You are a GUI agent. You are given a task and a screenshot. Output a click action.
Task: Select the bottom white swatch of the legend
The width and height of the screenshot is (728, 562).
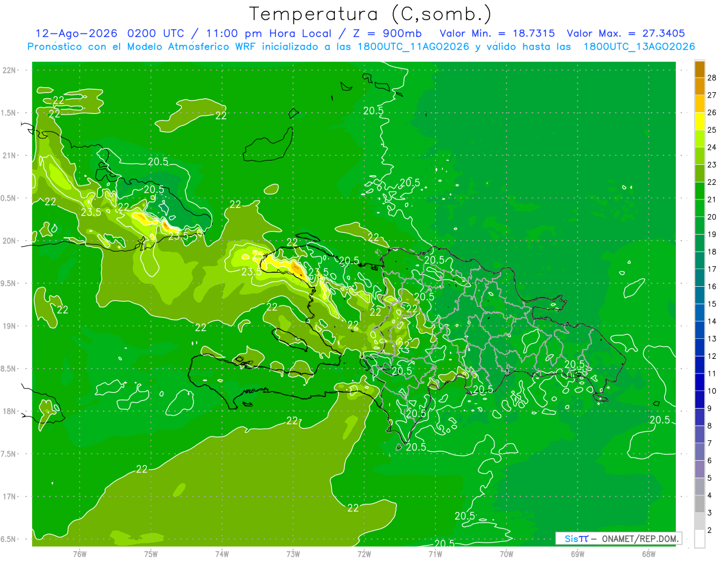(699, 539)
